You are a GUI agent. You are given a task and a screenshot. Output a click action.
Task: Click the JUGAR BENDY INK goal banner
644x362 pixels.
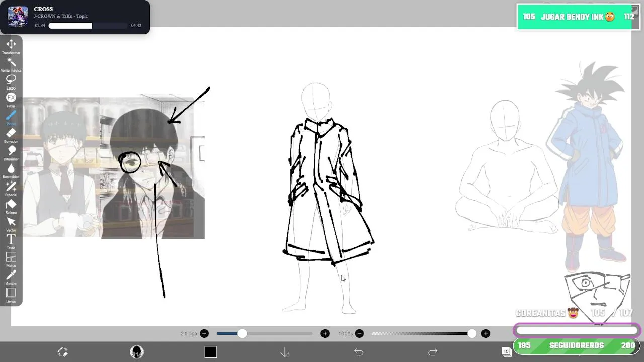pyautogui.click(x=579, y=17)
